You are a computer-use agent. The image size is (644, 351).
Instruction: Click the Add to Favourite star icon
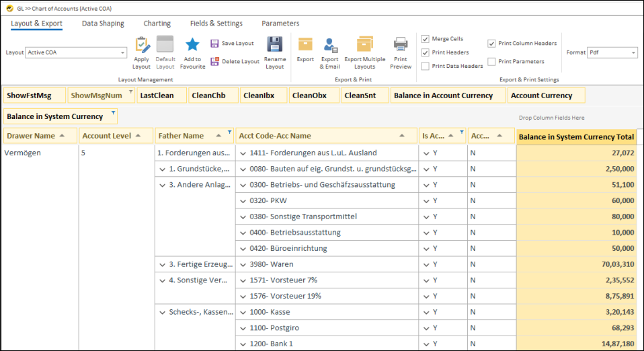[x=192, y=45]
